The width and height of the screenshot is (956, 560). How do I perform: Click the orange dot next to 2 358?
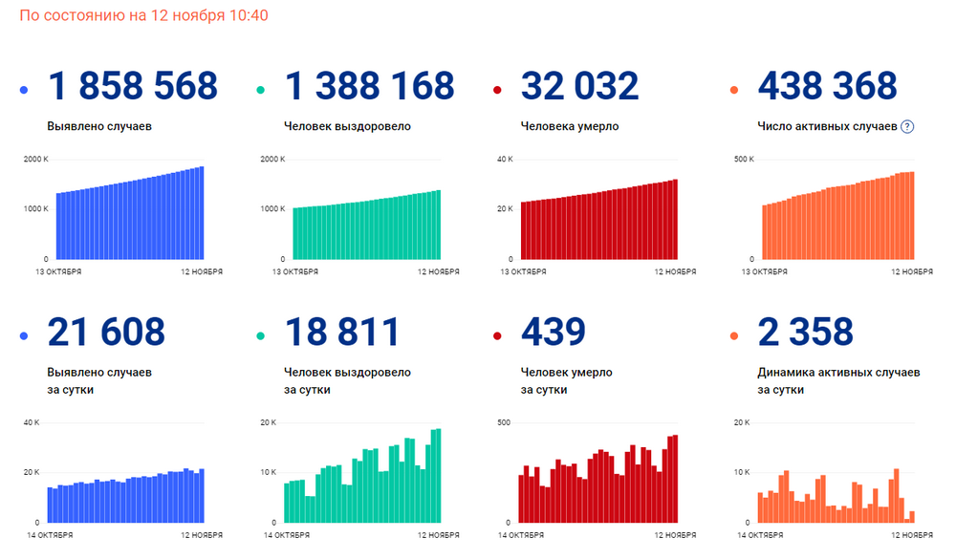click(734, 335)
